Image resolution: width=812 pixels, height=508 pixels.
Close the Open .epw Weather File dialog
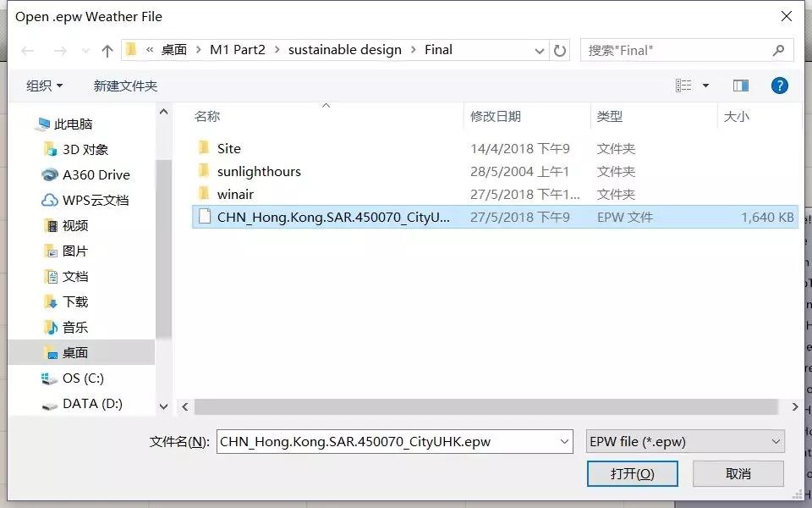tap(786, 17)
